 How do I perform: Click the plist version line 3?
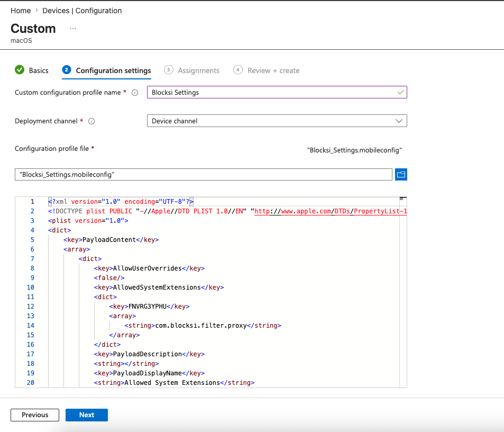click(88, 221)
